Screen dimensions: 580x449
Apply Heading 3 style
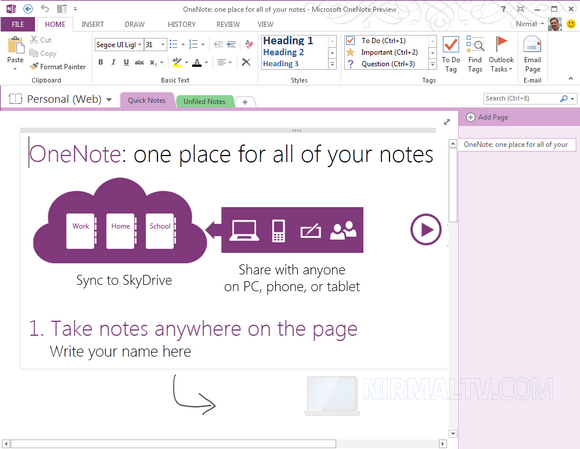pyautogui.click(x=281, y=64)
